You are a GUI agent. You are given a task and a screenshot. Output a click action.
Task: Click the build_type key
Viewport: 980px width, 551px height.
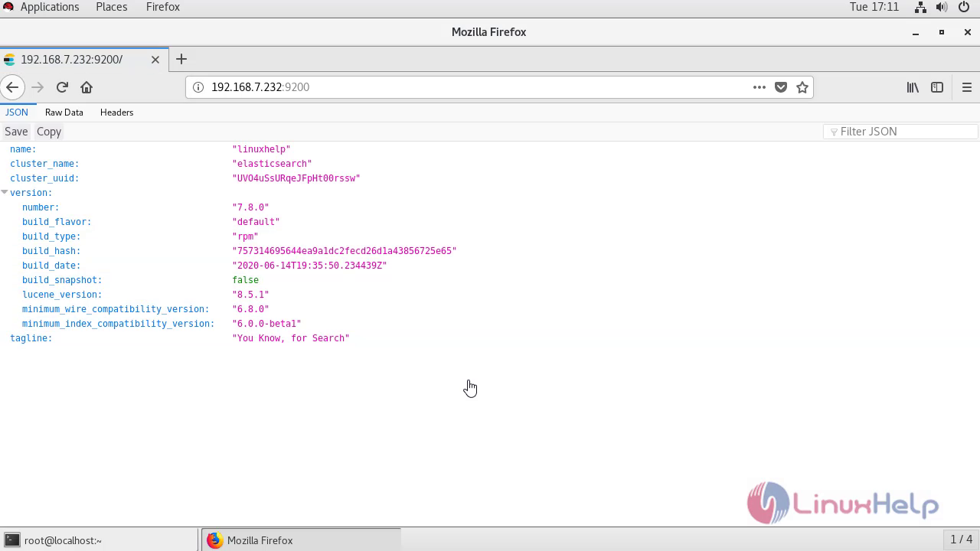51,236
